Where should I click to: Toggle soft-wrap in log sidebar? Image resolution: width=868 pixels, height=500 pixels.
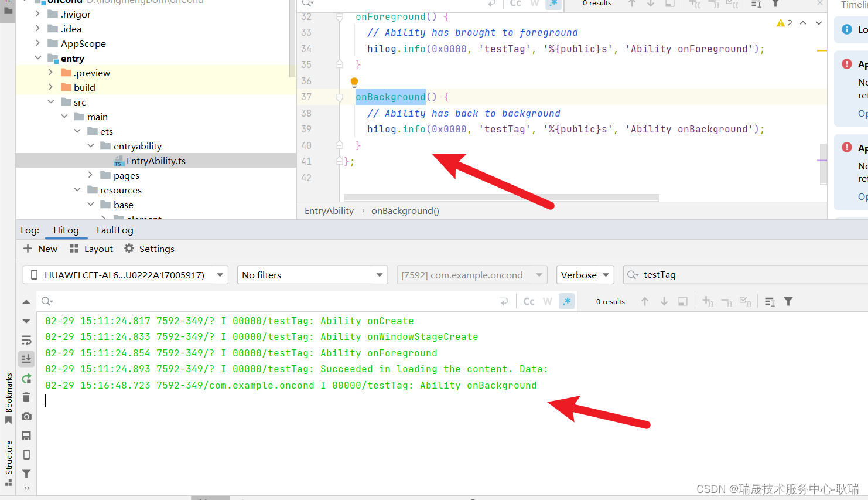(26, 340)
